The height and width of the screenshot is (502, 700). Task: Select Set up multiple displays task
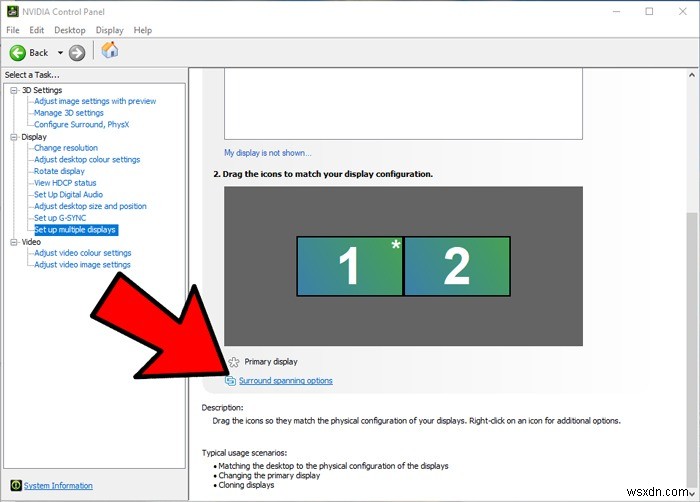click(x=76, y=230)
